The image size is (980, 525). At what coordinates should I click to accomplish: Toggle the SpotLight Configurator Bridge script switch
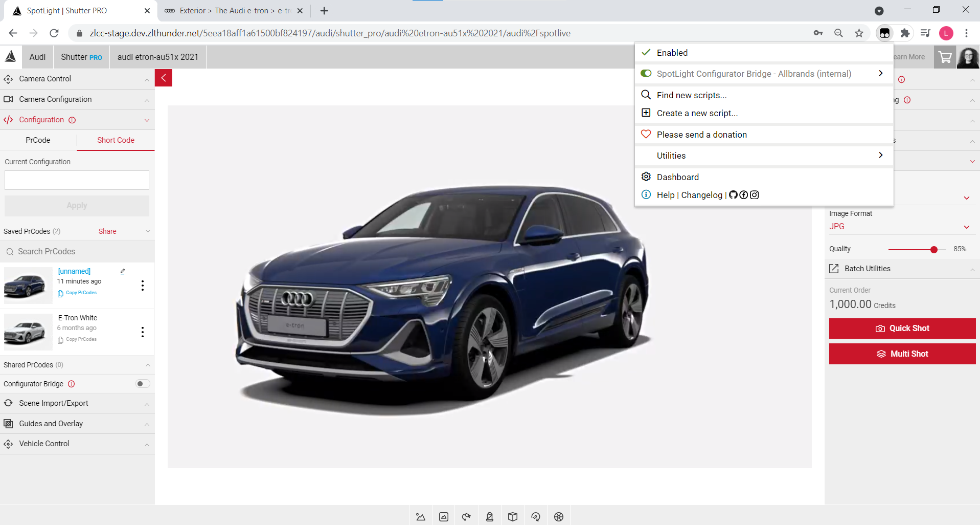point(646,73)
